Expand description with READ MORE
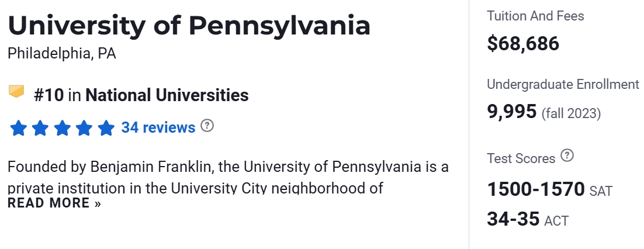 click(54, 203)
